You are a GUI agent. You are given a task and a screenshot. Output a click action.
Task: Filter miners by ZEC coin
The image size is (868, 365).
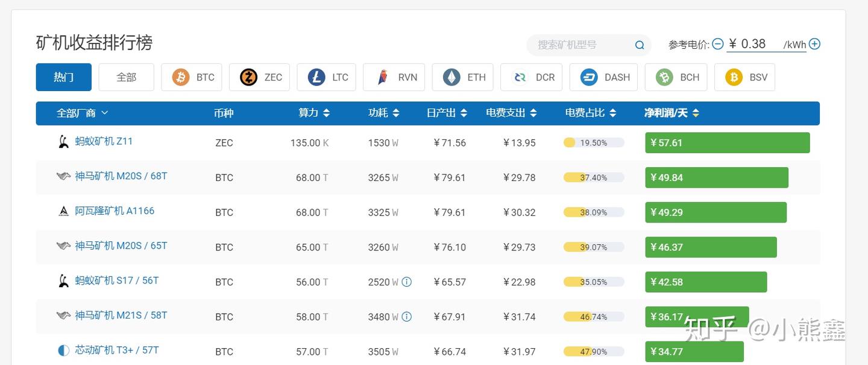[260, 77]
